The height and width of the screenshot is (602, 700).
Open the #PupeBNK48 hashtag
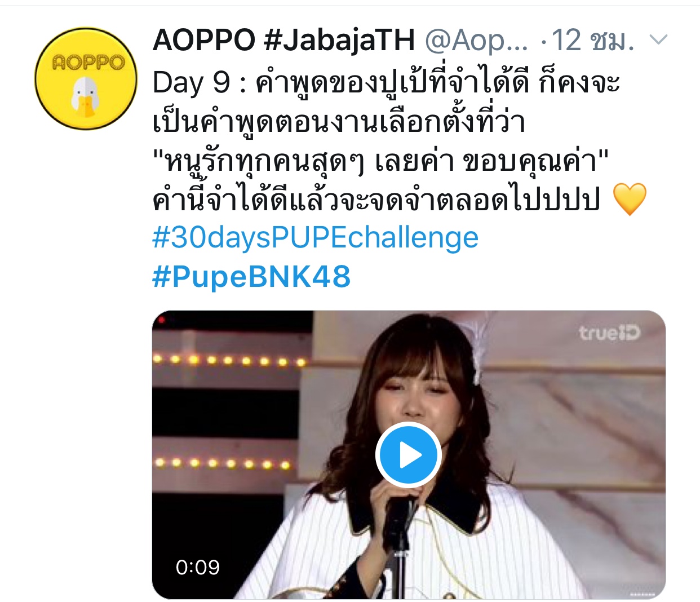pos(251,277)
